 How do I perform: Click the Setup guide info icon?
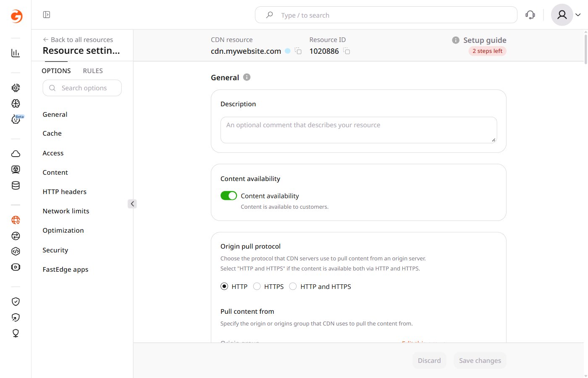point(456,40)
